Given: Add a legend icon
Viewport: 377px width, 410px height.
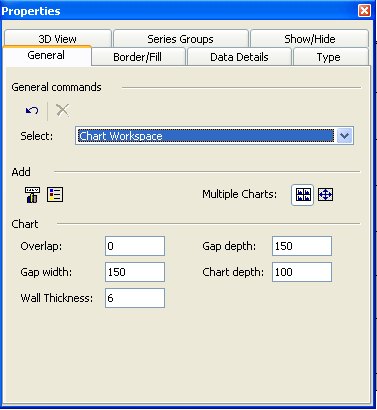Looking at the screenshot, I should tap(55, 195).
